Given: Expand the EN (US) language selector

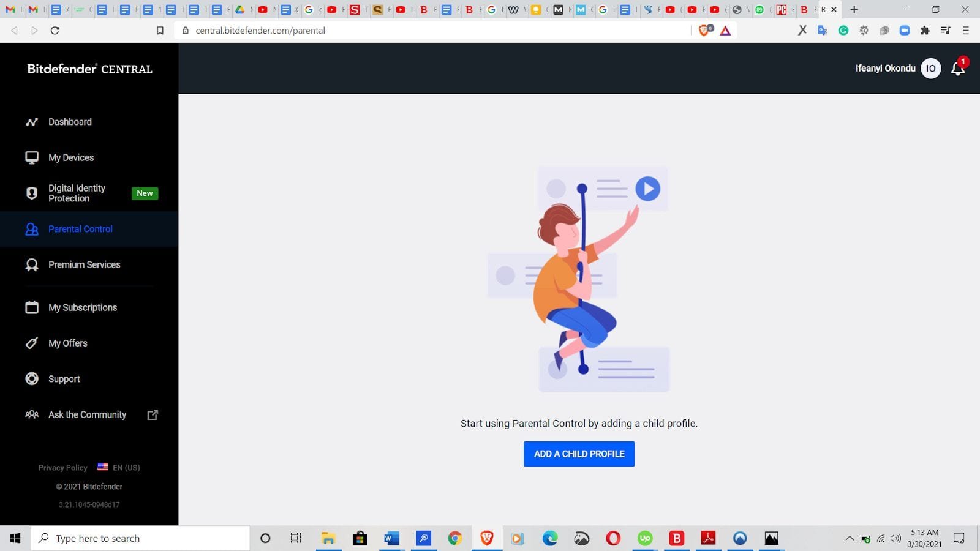Looking at the screenshot, I should point(119,468).
